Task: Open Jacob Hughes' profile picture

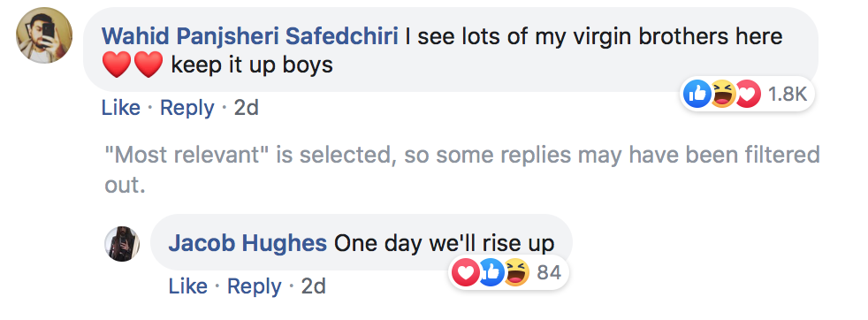Action: click(122, 244)
